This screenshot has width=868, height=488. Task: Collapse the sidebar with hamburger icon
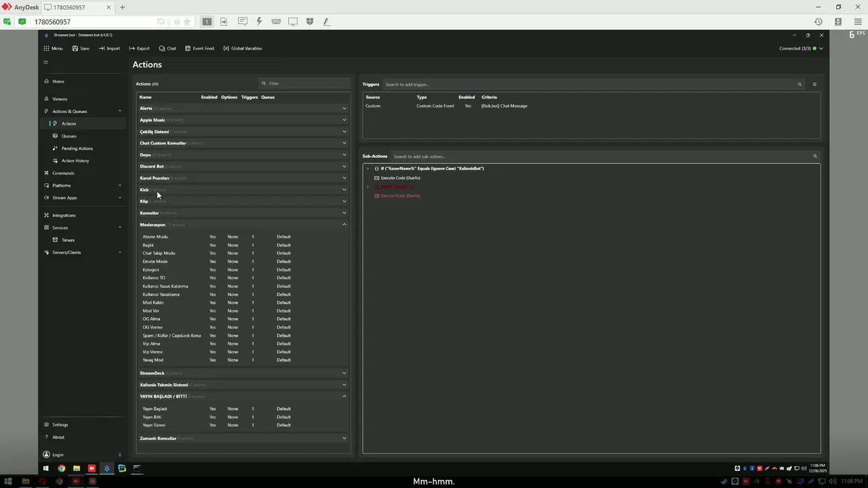(x=46, y=62)
